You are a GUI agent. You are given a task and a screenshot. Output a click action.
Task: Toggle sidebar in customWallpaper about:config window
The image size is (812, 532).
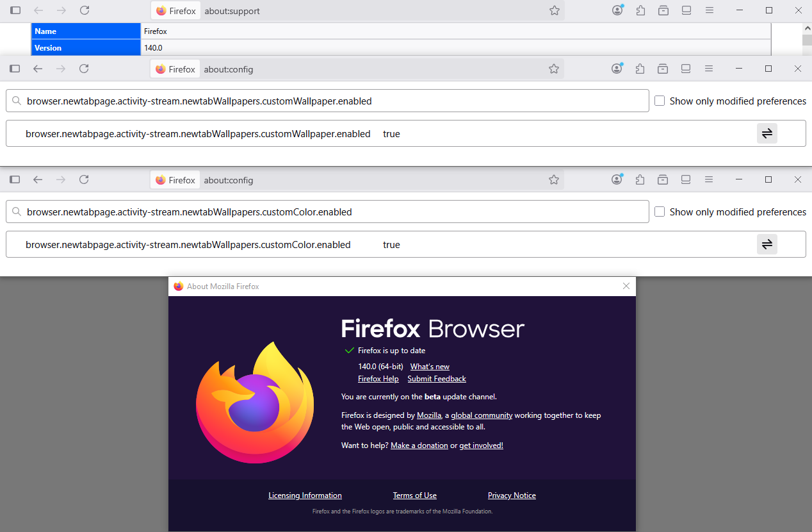point(15,69)
